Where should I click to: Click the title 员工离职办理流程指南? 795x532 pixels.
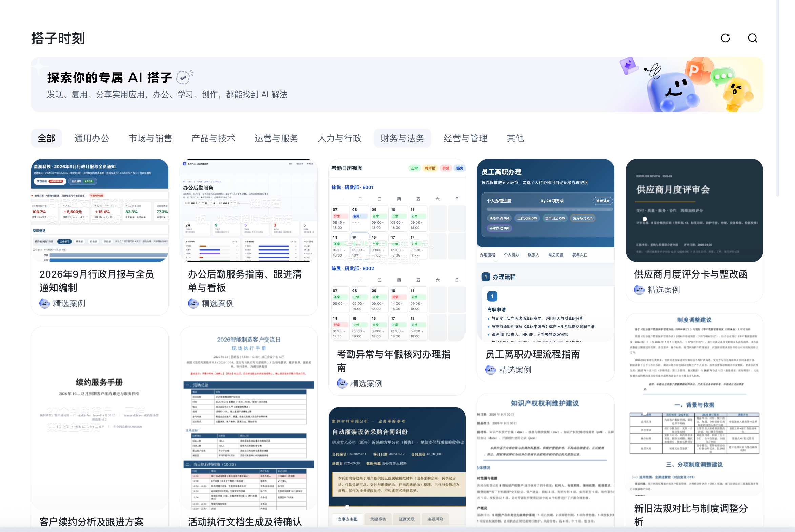533,354
